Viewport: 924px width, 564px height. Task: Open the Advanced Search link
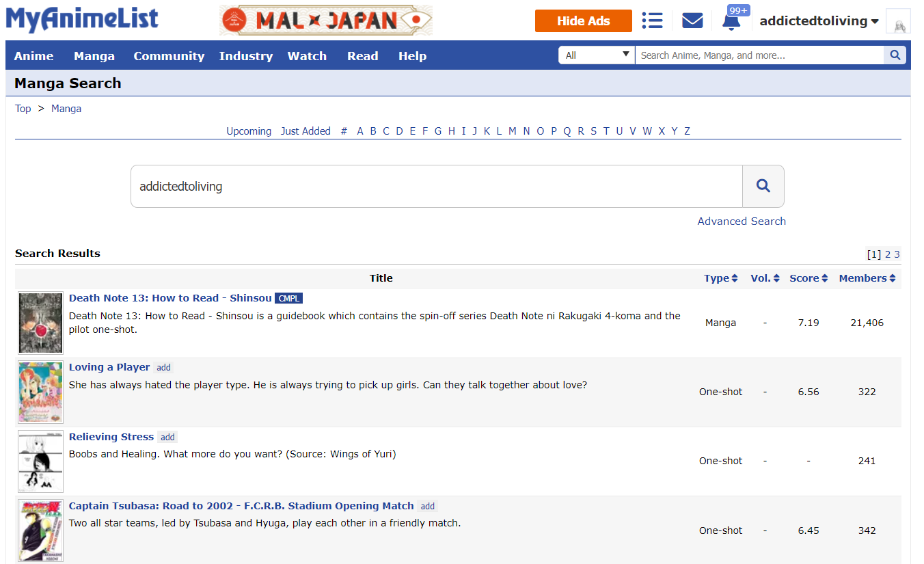(741, 221)
